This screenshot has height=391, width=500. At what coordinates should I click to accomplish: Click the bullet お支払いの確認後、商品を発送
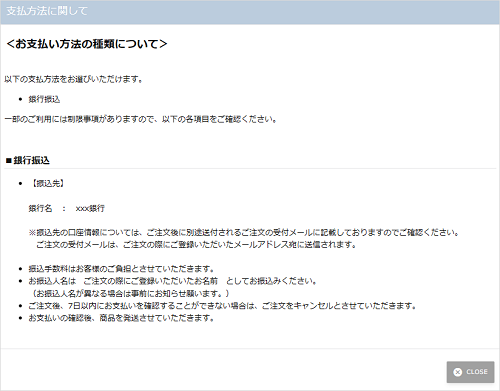(121, 318)
